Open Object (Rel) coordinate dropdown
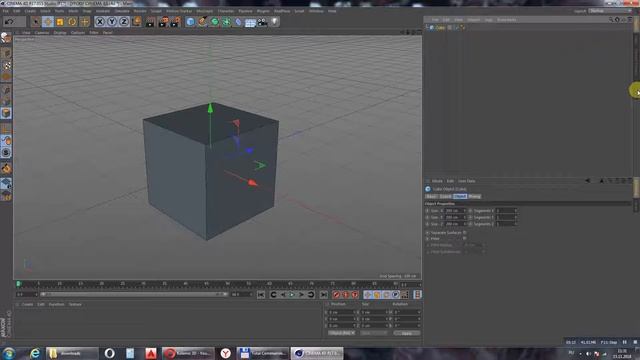The width and height of the screenshot is (640, 360). pyautogui.click(x=342, y=333)
